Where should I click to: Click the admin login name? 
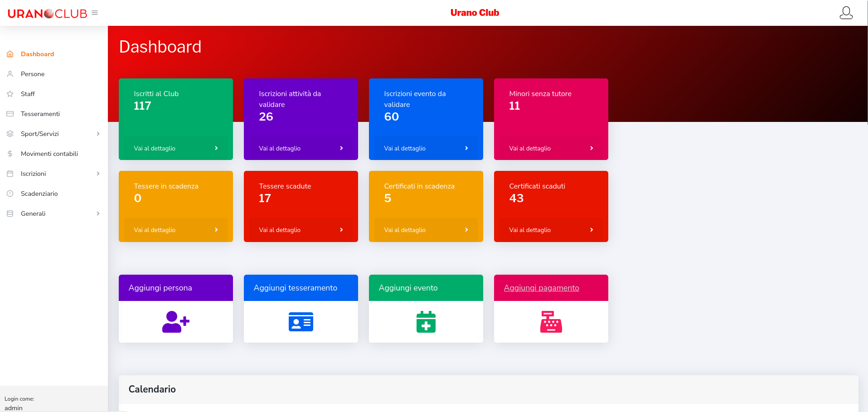[x=14, y=408]
